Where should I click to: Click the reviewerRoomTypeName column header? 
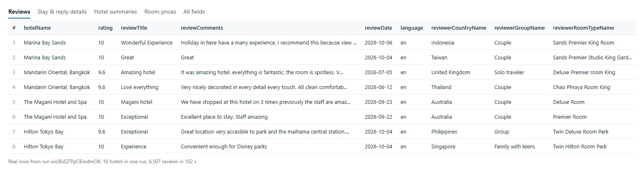(583, 28)
